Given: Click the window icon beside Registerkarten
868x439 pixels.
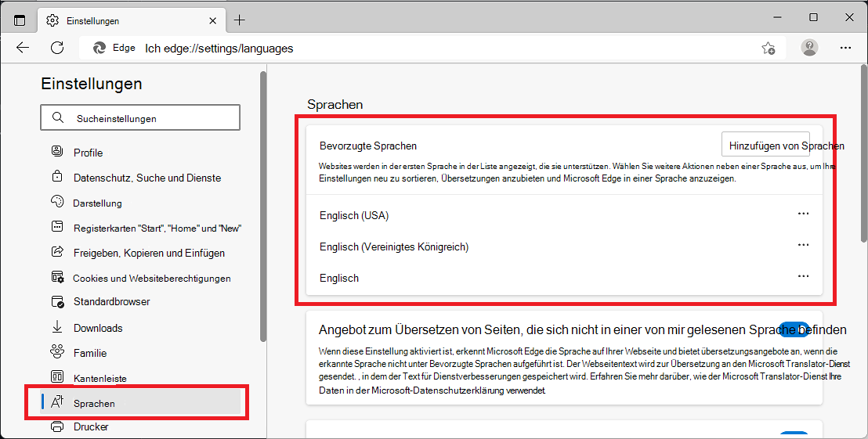Looking at the screenshot, I should pyautogui.click(x=57, y=226).
